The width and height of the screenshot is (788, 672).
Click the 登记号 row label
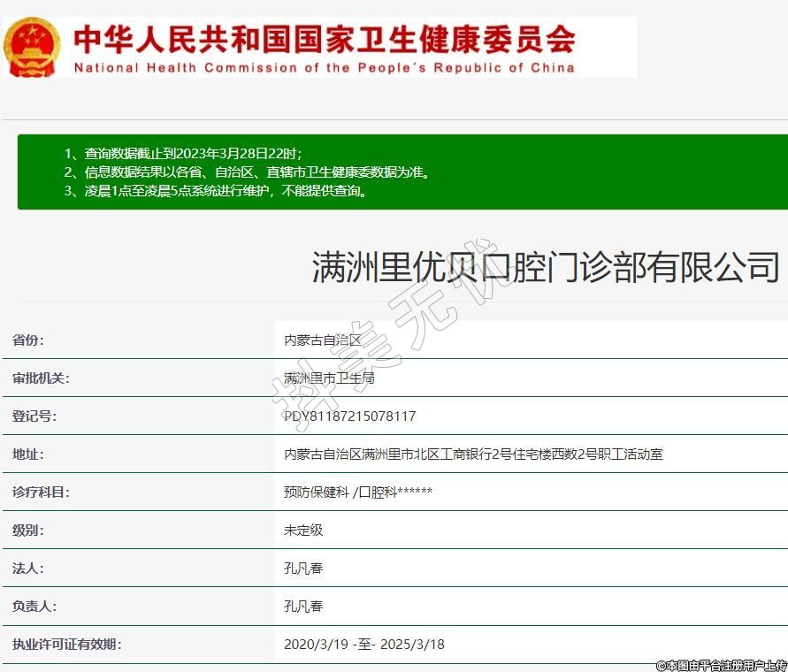tap(34, 416)
